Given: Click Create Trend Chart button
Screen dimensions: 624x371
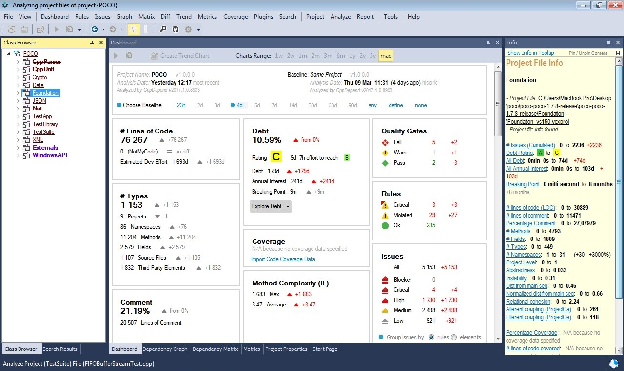Looking at the screenshot, I should pyautogui.click(x=180, y=56).
